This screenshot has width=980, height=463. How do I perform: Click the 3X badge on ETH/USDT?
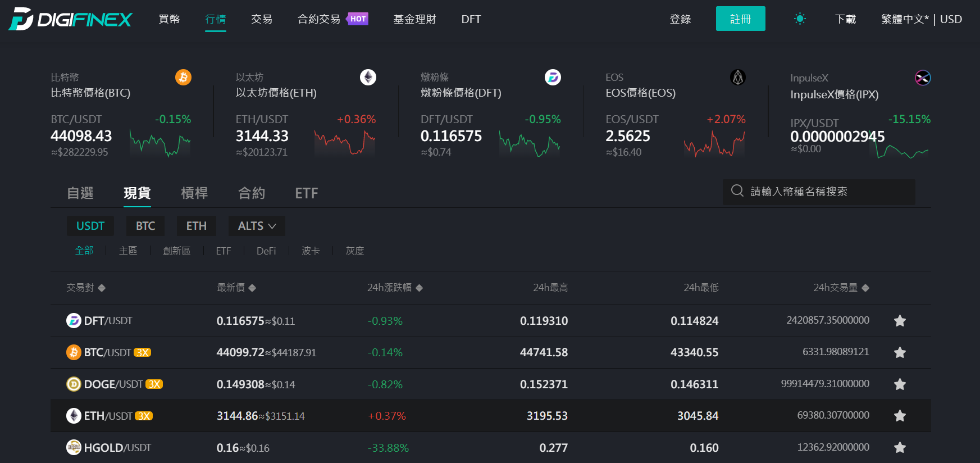point(144,416)
